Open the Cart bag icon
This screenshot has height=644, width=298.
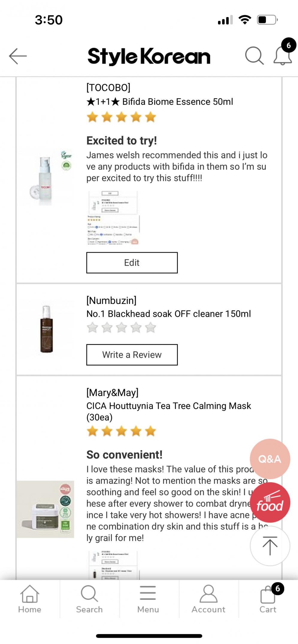268,599
